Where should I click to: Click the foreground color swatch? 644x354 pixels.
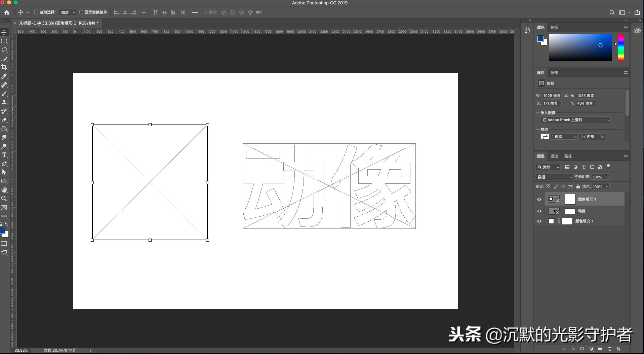(540, 39)
